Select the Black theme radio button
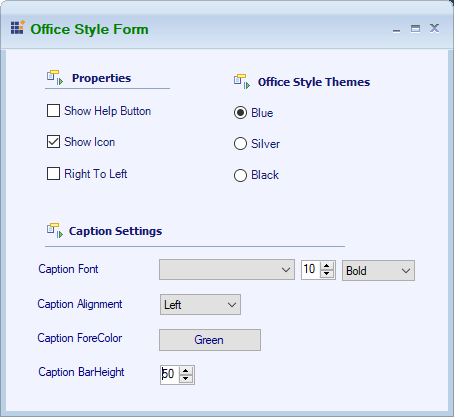454x417 pixels. point(240,175)
